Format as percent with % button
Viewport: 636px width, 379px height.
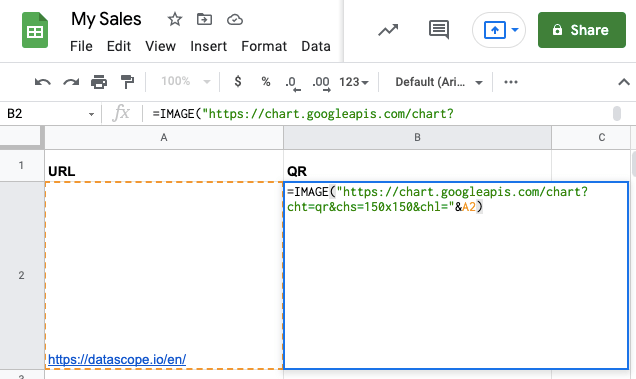click(266, 82)
